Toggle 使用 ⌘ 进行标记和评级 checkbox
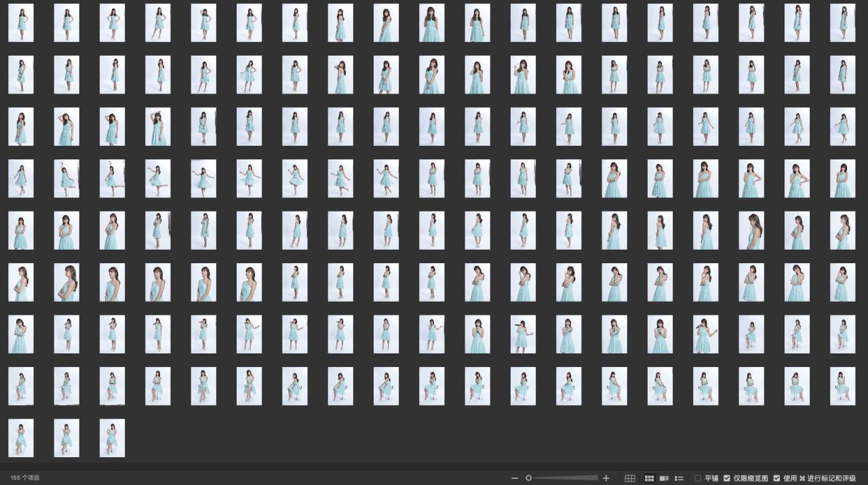868x485 pixels. (x=776, y=478)
